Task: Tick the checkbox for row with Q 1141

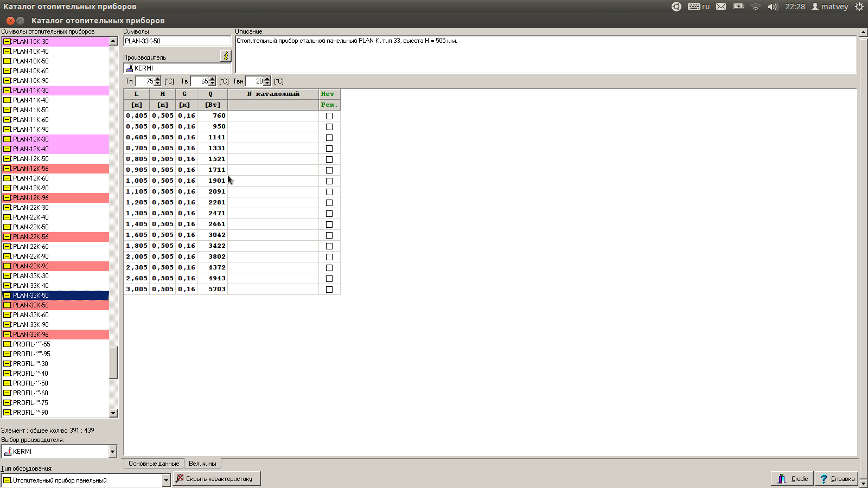Action: point(329,138)
